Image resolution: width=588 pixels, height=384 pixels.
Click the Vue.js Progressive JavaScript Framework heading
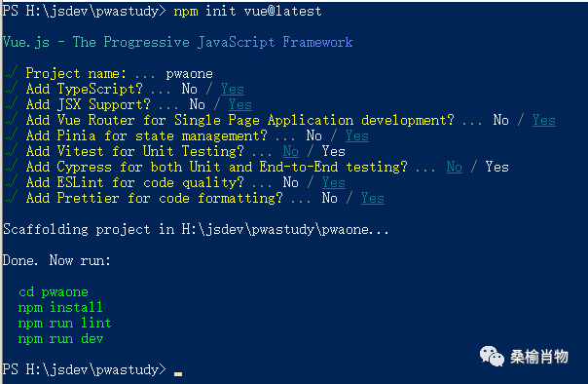pos(177,42)
